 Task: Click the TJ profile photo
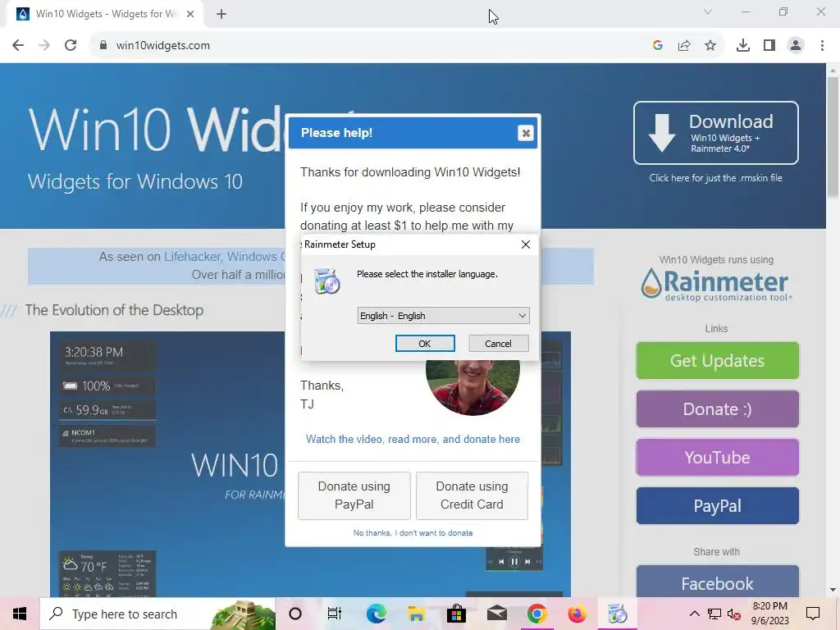[x=472, y=387]
